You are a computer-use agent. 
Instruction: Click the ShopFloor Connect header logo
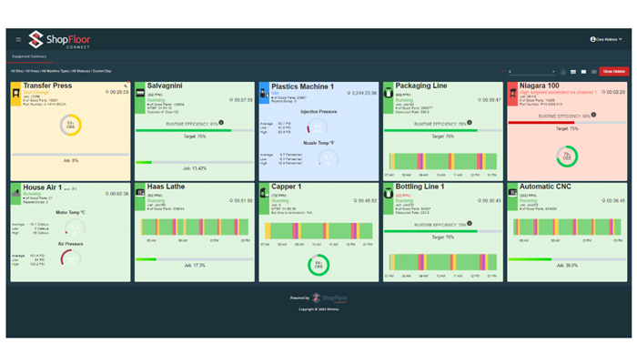[59, 39]
